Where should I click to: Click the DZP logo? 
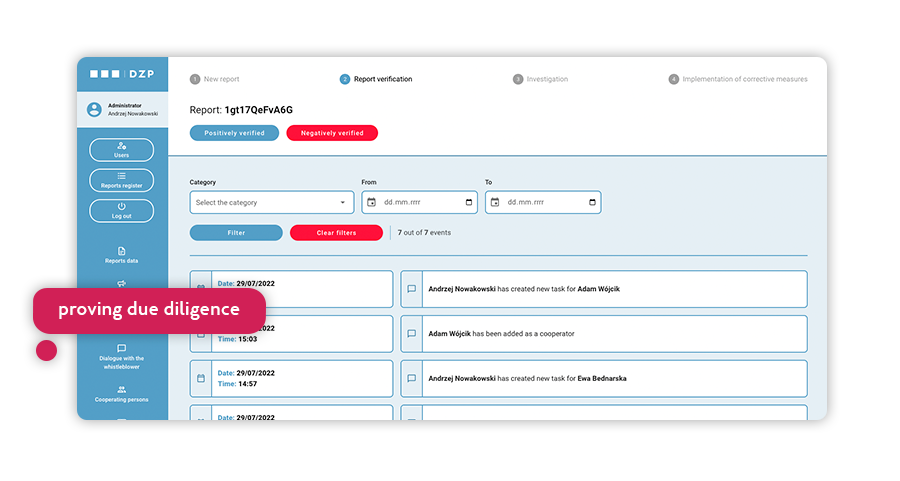pyautogui.click(x=121, y=74)
